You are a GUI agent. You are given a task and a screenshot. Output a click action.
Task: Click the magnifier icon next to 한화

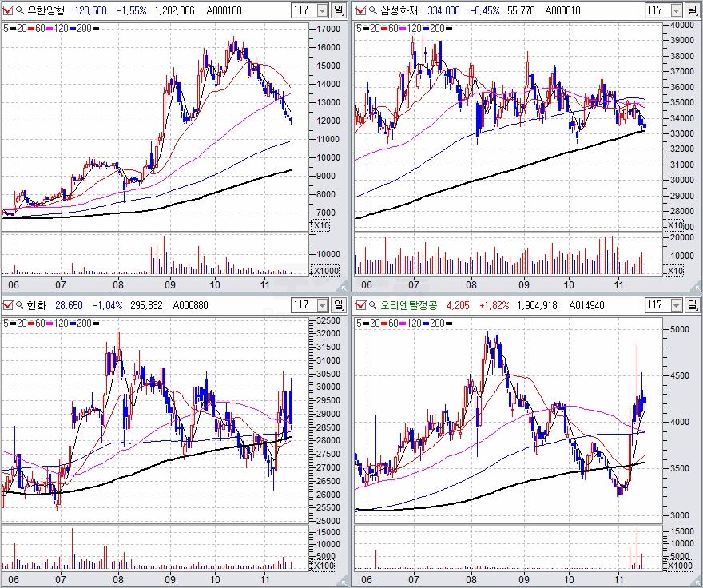click(x=19, y=305)
